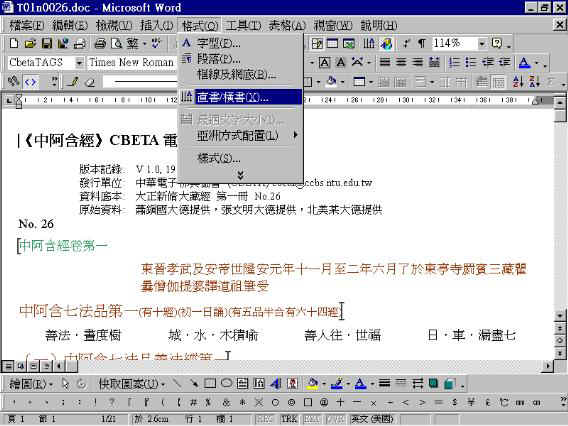568x426 pixels.
Task: Align text right using the toolbar icon
Action: point(417,63)
